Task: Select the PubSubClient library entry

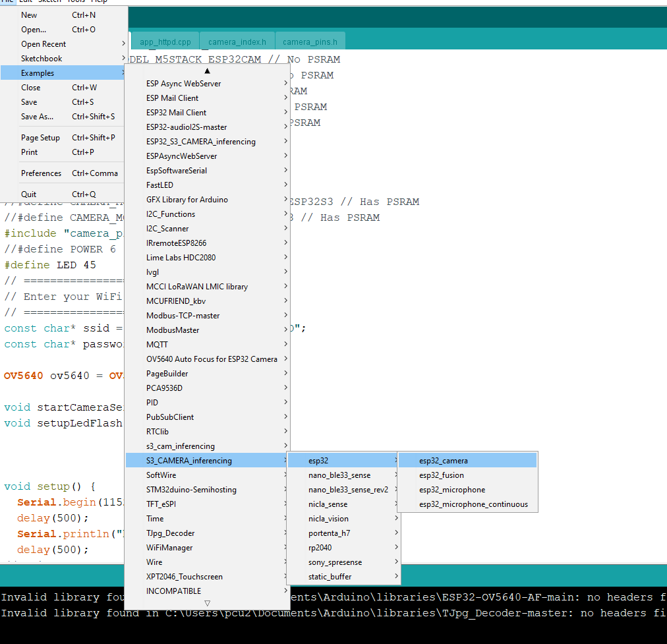Action: pos(171,417)
